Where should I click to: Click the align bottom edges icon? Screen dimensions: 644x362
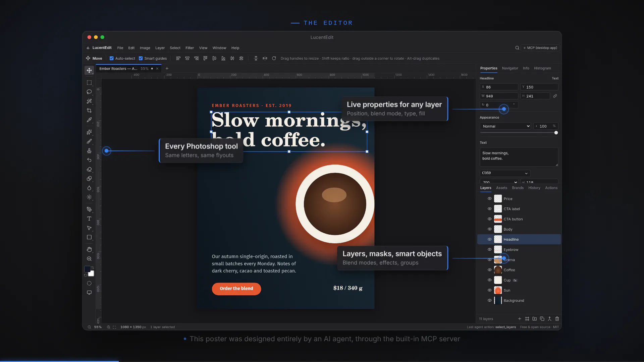point(223,58)
